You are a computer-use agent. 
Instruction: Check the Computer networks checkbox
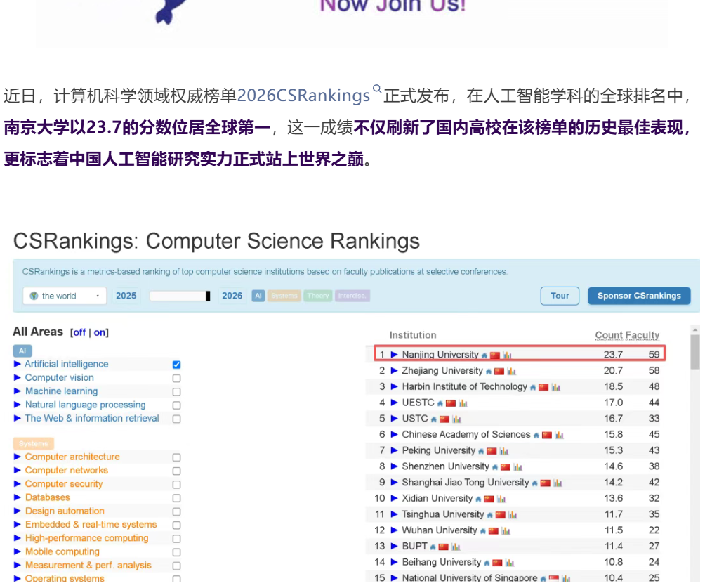[x=177, y=471]
